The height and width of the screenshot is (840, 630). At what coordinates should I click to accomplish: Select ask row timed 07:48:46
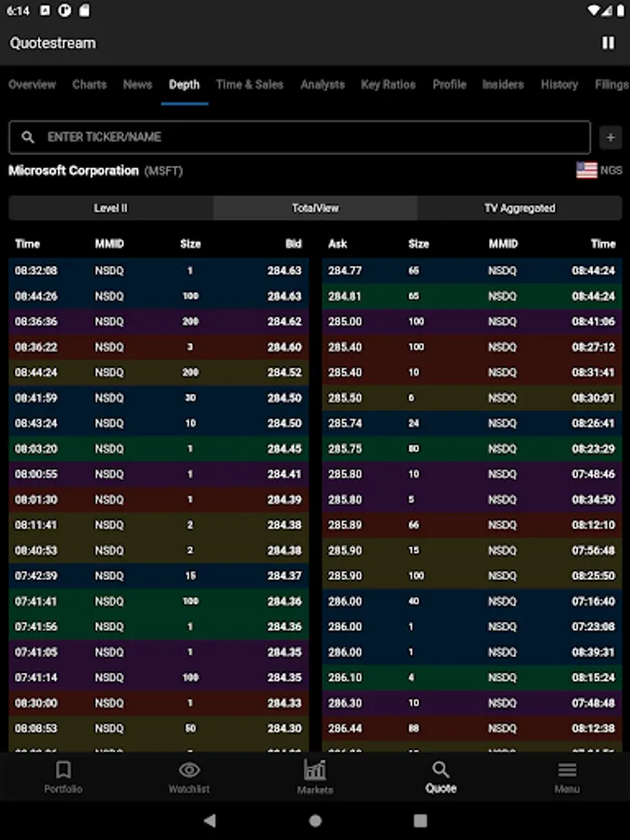point(472,474)
